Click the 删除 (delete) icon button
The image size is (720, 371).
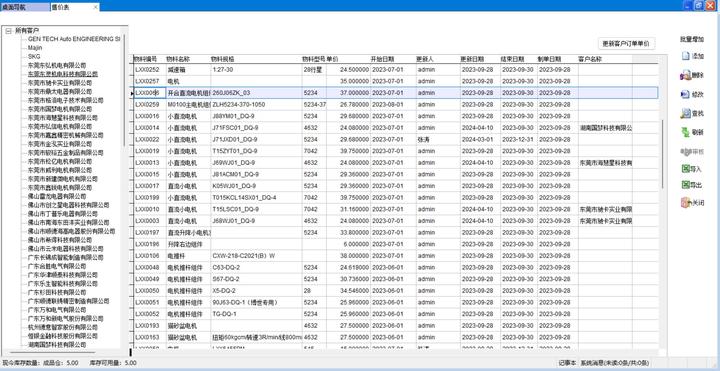[x=692, y=75]
